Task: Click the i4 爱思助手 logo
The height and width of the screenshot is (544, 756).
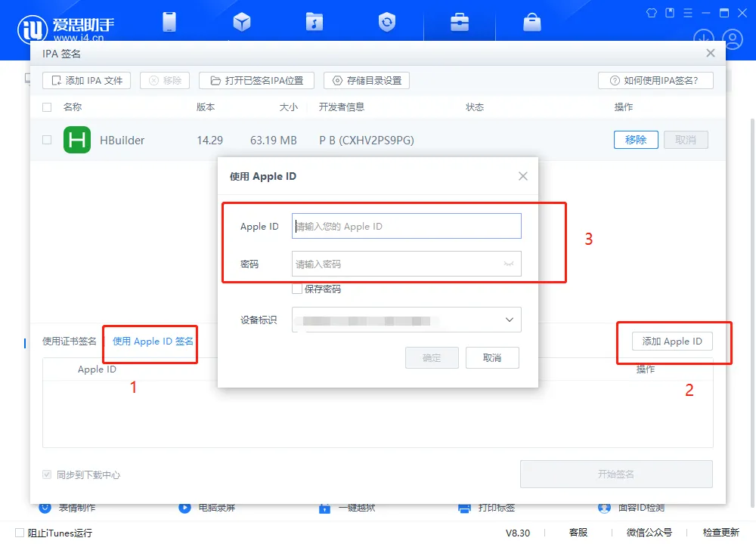Action: [x=66, y=29]
